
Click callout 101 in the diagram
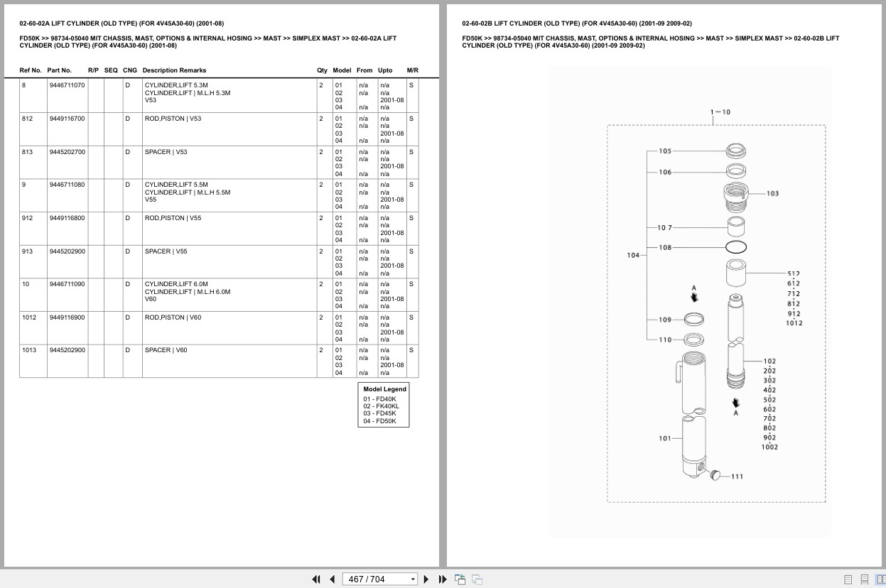(x=665, y=438)
